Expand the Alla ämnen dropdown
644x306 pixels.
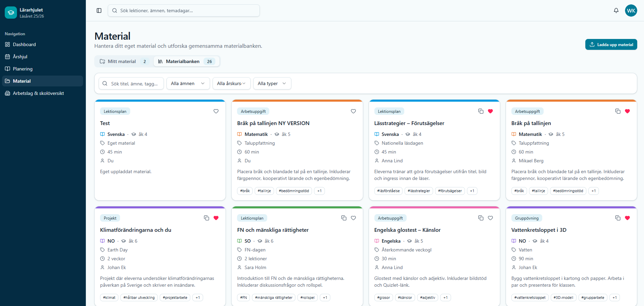point(188,83)
